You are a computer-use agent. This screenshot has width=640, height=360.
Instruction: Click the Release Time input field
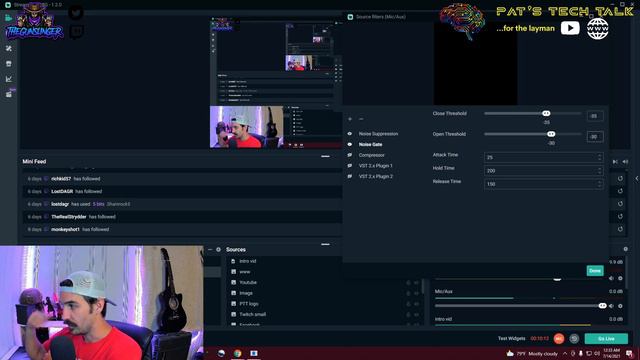(543, 184)
